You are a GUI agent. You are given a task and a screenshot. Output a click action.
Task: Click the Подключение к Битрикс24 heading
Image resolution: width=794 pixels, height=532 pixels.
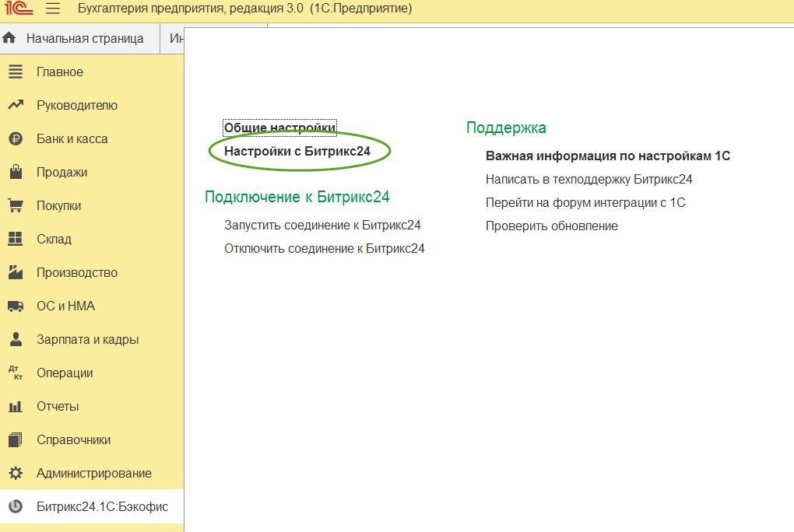coord(297,197)
